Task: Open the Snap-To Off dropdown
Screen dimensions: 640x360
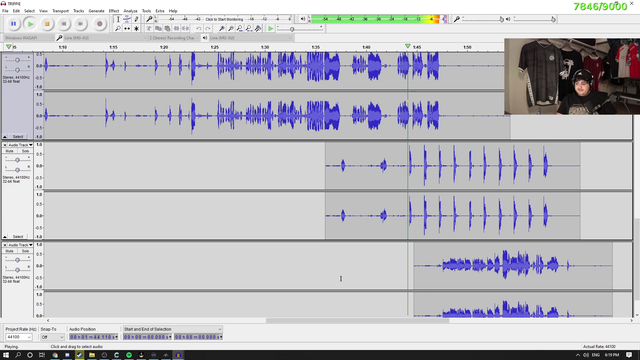Action: click(x=52, y=337)
